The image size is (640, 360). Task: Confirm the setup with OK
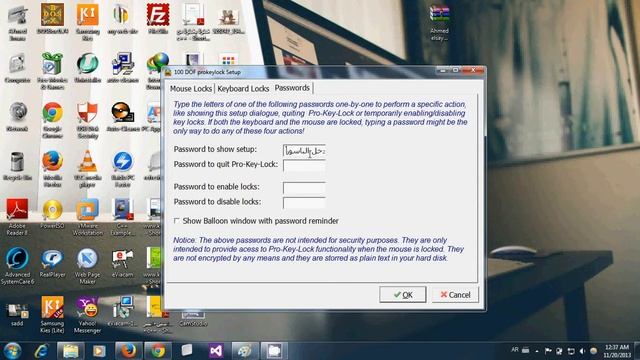click(x=402, y=295)
